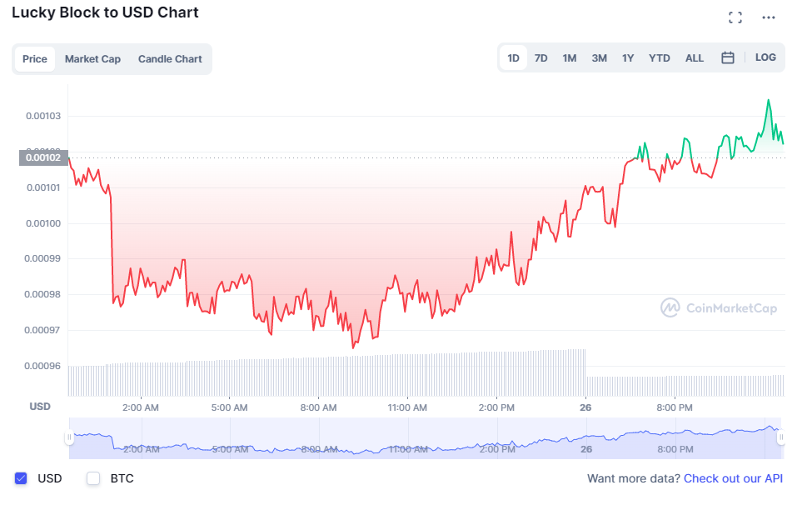Open the three-dot more options menu
The height and width of the screenshot is (510, 812).
point(769,17)
